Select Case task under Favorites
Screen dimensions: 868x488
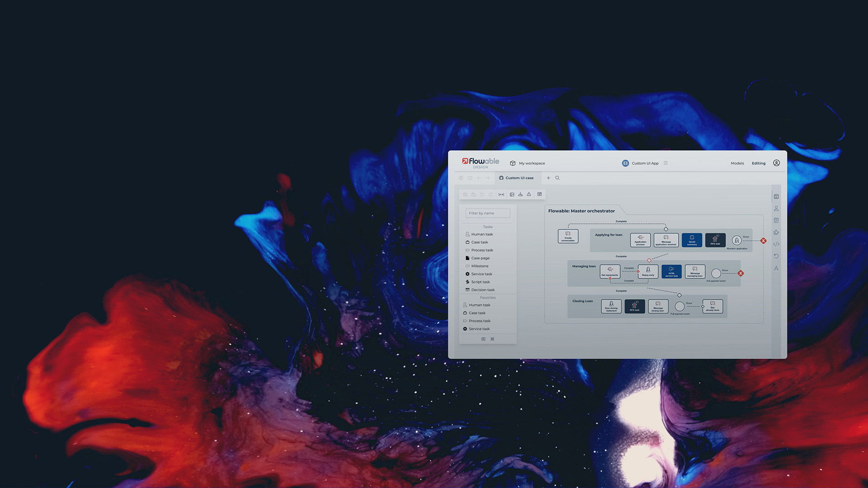[474, 313]
